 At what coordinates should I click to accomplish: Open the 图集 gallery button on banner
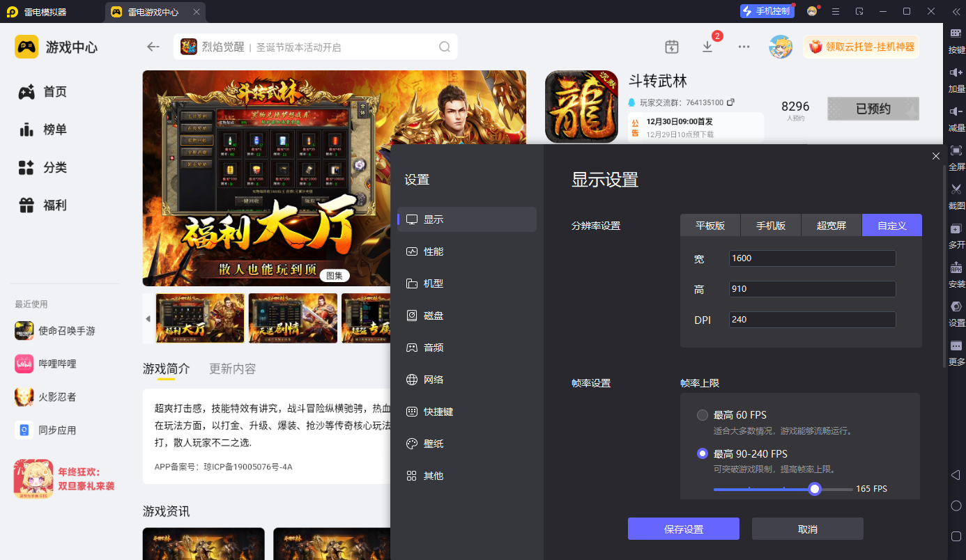click(x=335, y=275)
